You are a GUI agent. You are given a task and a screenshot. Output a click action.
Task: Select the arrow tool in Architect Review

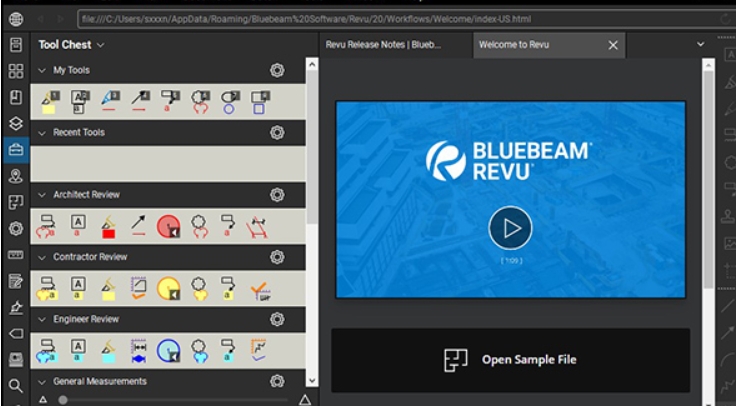point(140,224)
